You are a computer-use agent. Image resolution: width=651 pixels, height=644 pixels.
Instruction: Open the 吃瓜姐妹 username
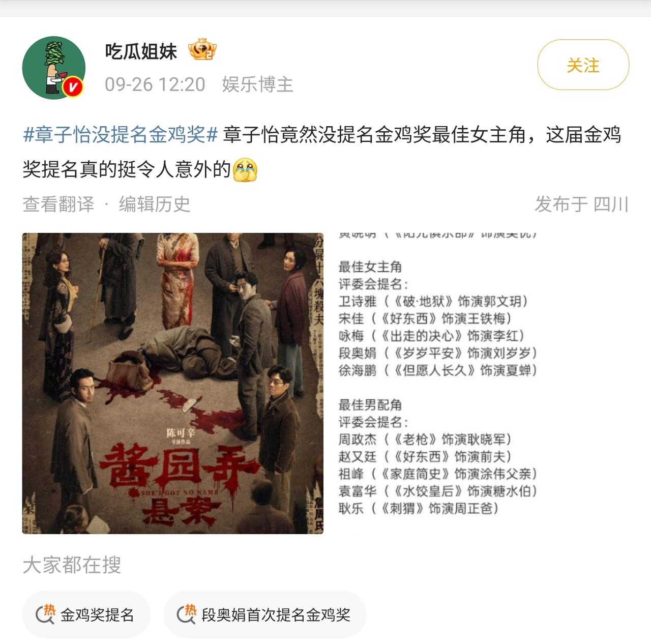click(x=141, y=51)
